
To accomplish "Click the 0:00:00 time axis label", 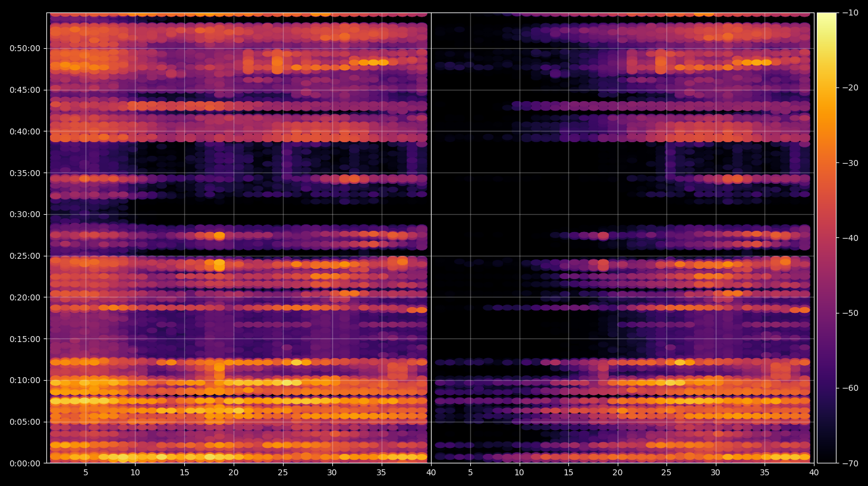I will [x=25, y=463].
